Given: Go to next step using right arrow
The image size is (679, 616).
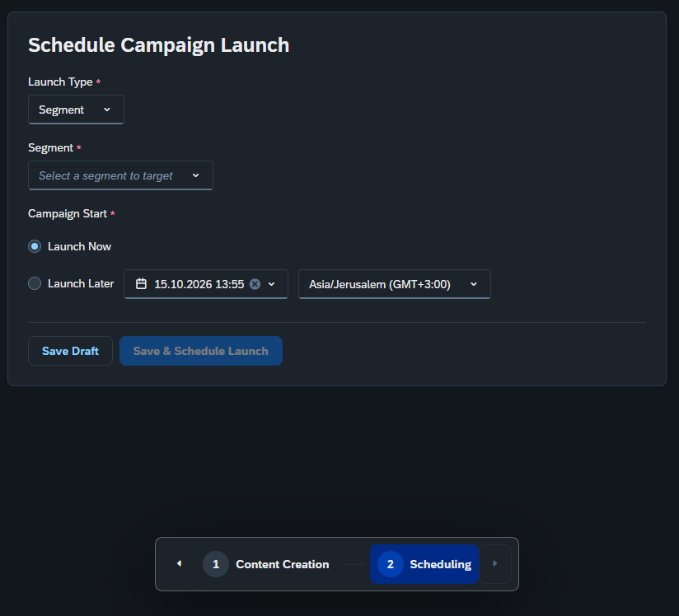Looking at the screenshot, I should pyautogui.click(x=495, y=563).
